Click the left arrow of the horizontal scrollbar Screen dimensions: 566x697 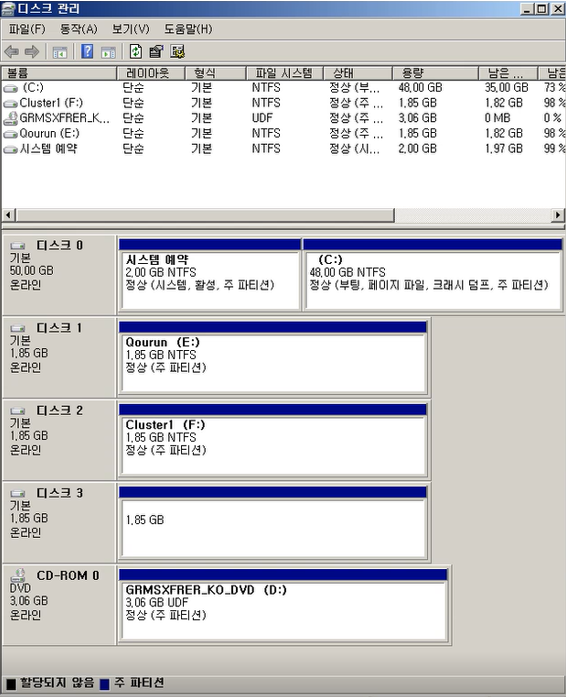[x=8, y=215]
